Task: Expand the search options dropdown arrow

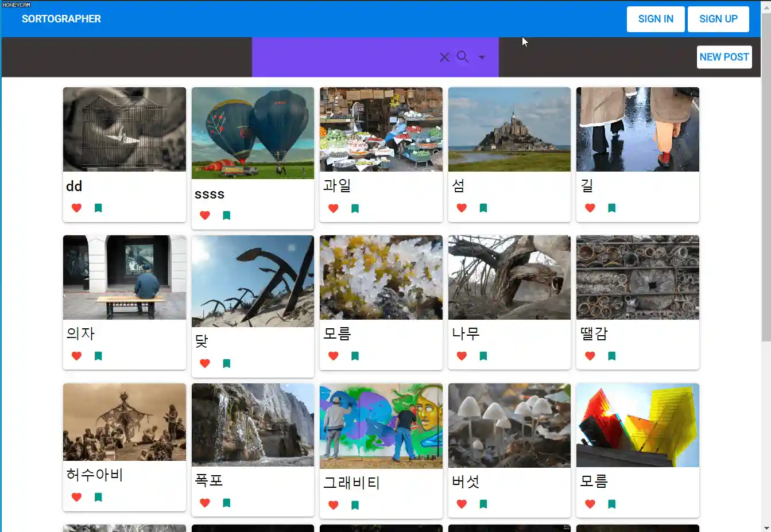Action: 482,57
